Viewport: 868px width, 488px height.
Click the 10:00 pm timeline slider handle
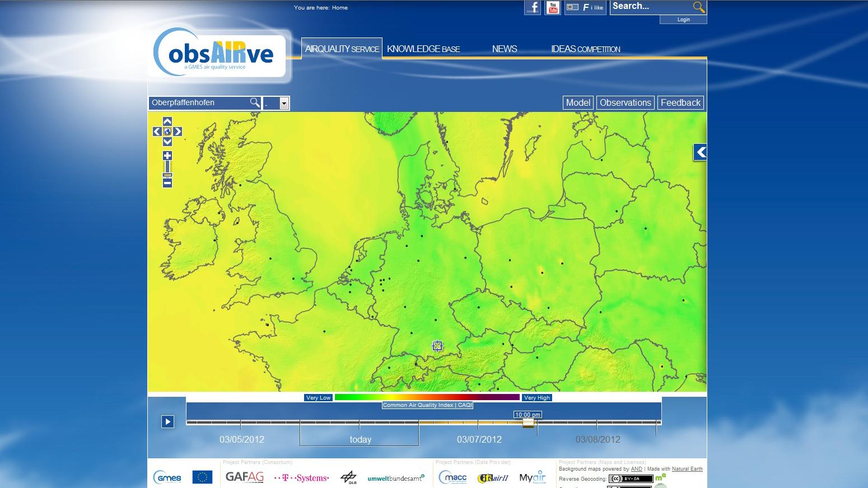point(528,423)
